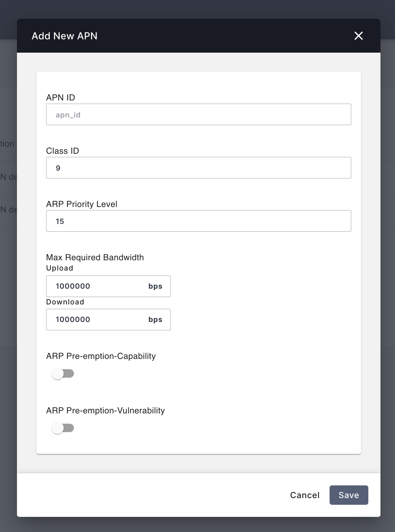Select the Upload bandwidth value field
Screen dimensions: 395x532
coord(97,286)
